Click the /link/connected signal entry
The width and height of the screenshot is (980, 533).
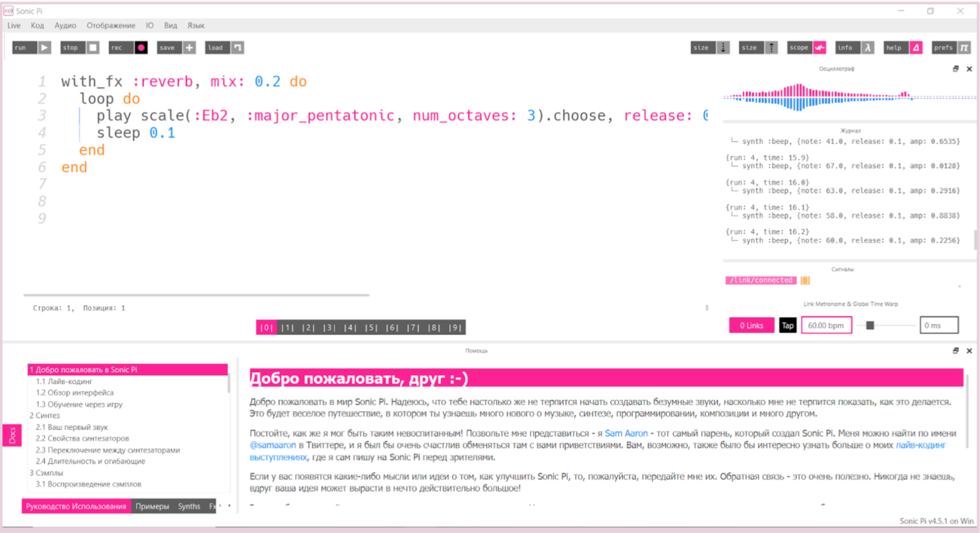coord(761,280)
